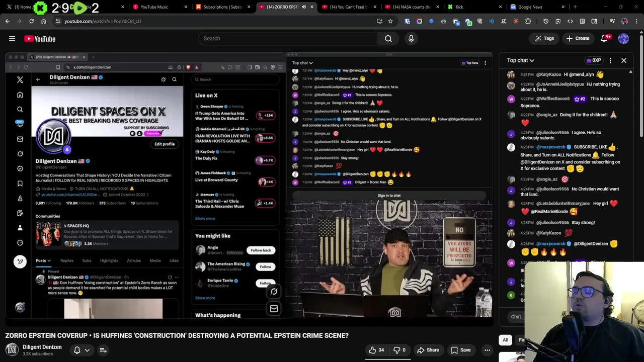Go forward in browser history

(x=19, y=21)
